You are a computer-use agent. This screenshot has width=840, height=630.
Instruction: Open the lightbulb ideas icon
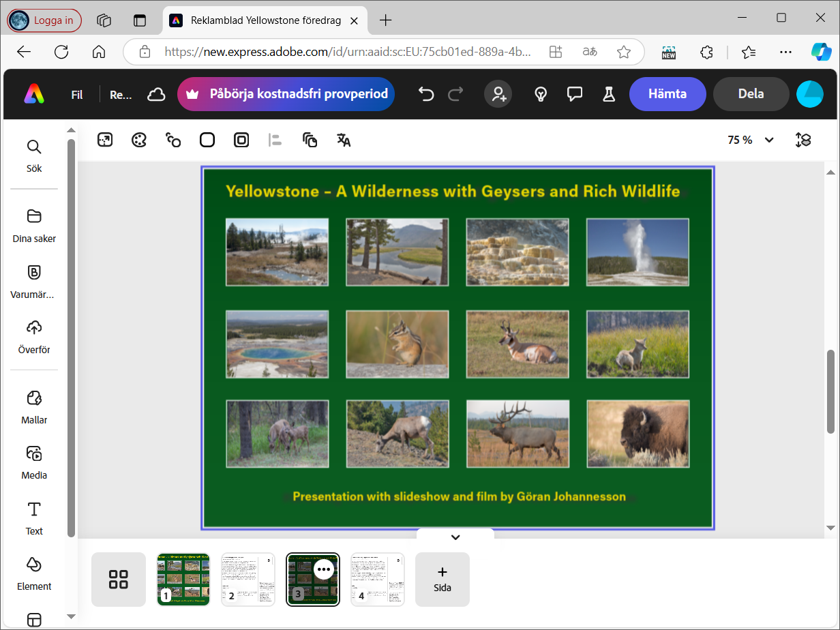pos(541,94)
